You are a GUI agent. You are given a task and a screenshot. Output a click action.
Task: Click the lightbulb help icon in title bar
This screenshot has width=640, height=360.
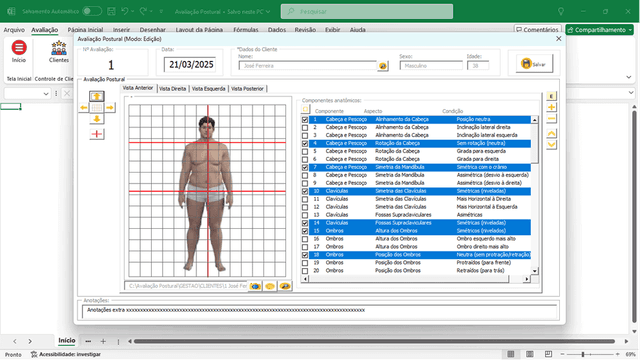561,11
